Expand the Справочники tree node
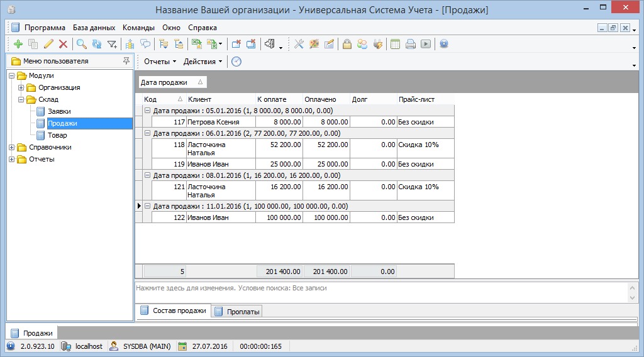Screen dimensions: 644x357 [x=12, y=147]
